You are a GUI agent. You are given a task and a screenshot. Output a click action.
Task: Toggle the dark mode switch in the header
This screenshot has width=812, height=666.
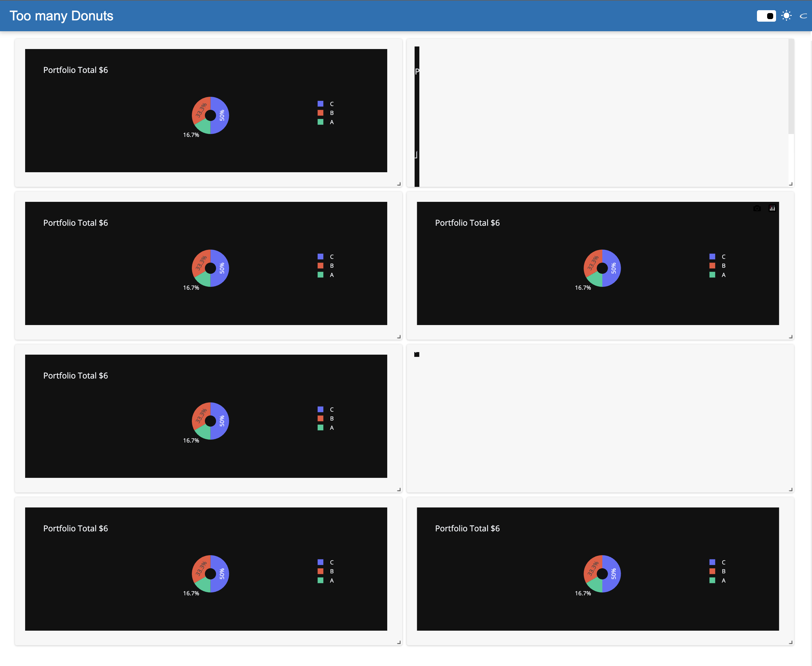pyautogui.click(x=766, y=16)
